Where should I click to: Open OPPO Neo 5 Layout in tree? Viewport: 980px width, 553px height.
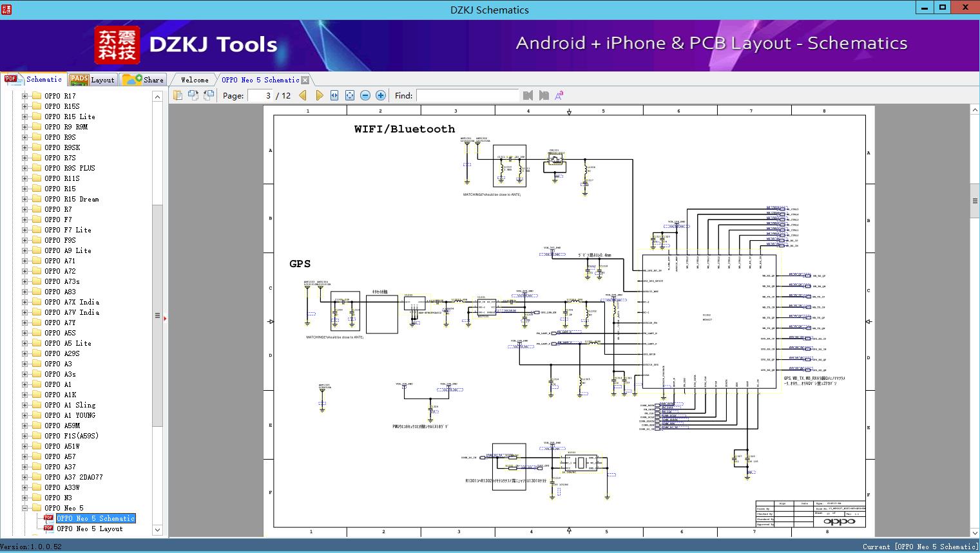pos(90,529)
